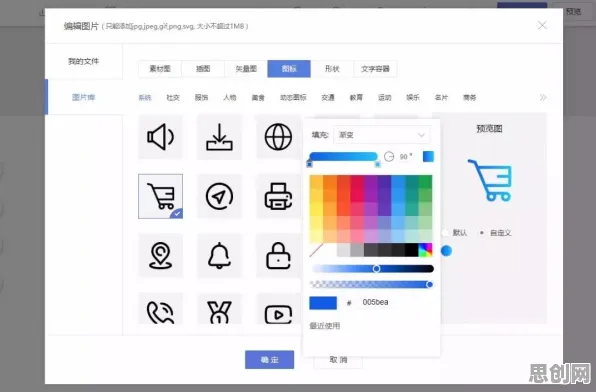The image size is (596, 392).
Task: Switch to the 素材图 tab
Action: point(160,69)
